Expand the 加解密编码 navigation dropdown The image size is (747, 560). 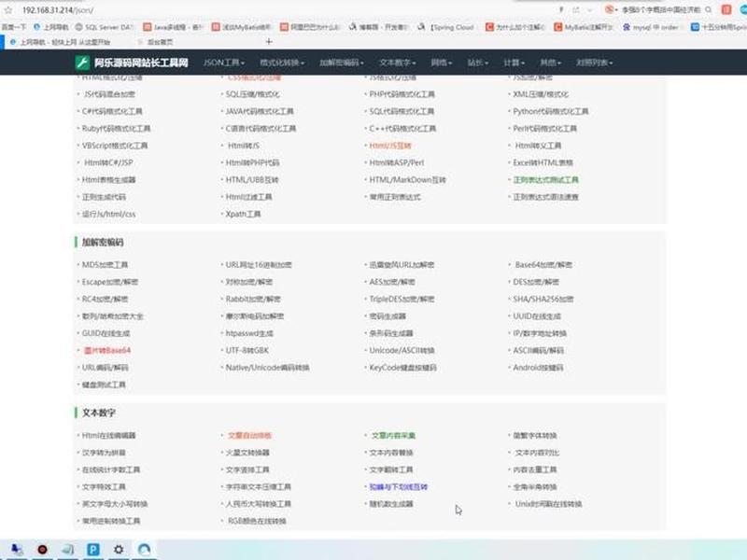(x=341, y=63)
